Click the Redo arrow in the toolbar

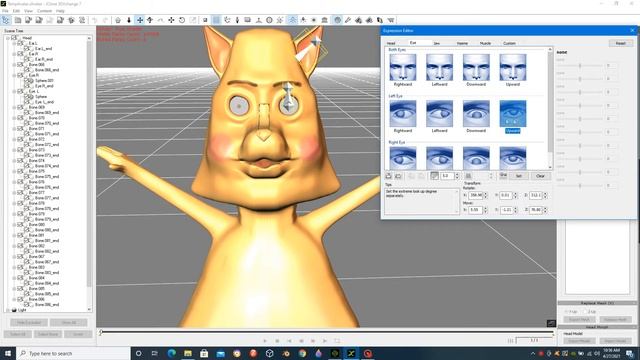[x=105, y=20]
